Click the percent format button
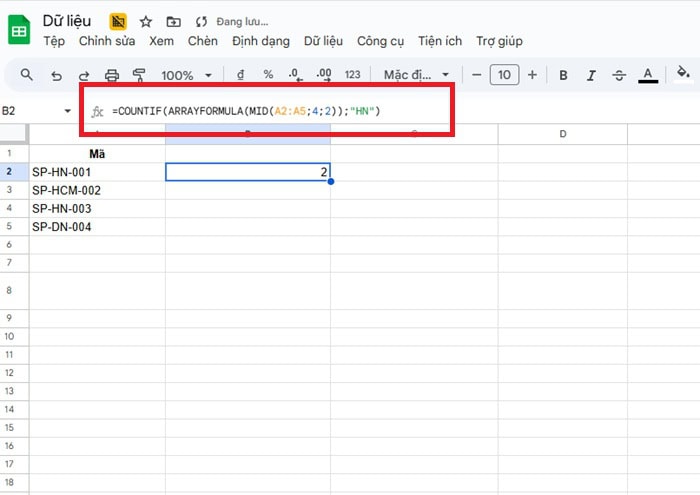The image size is (700, 495). pos(268,75)
